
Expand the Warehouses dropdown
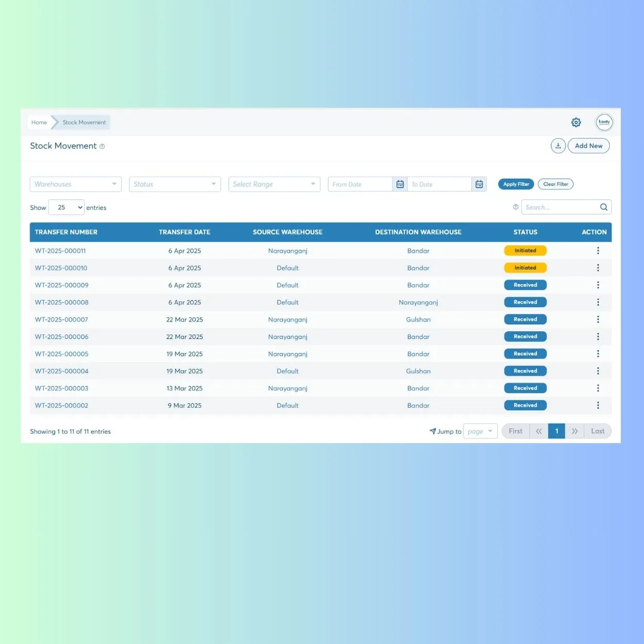75,184
